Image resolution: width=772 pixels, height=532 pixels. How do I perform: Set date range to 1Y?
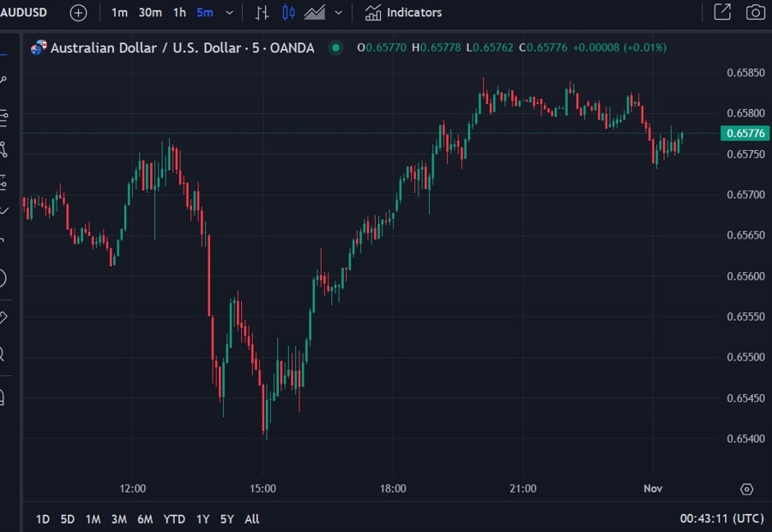pyautogui.click(x=202, y=519)
